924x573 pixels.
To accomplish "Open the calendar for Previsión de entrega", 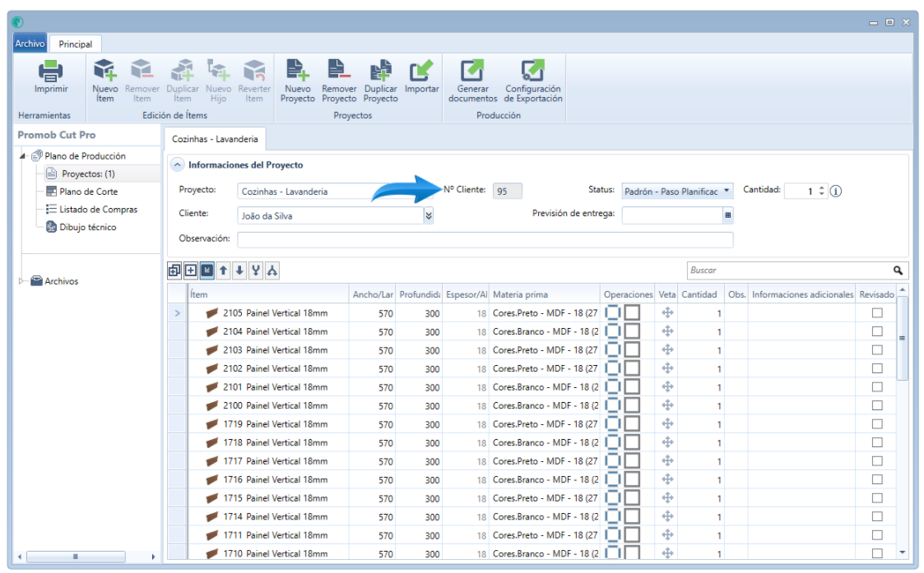I will tap(728, 215).
